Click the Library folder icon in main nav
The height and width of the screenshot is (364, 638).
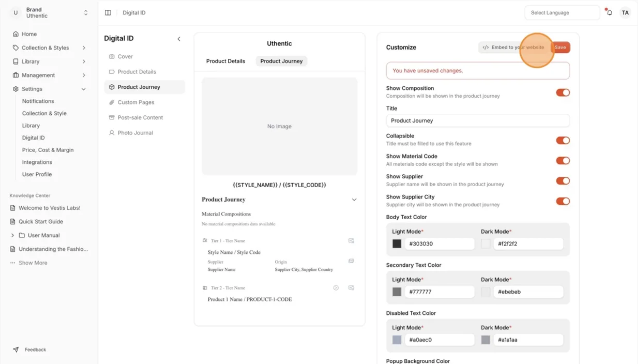pos(16,62)
